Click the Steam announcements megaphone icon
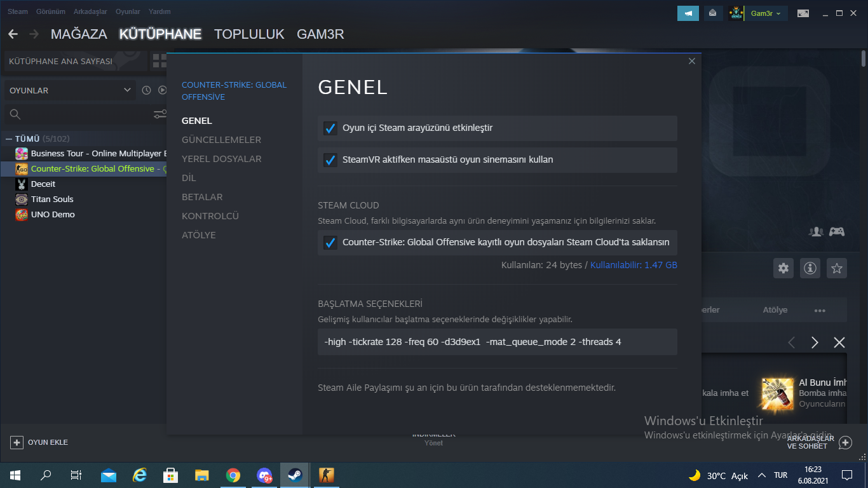Screen dimensions: 868x488 click(688, 13)
